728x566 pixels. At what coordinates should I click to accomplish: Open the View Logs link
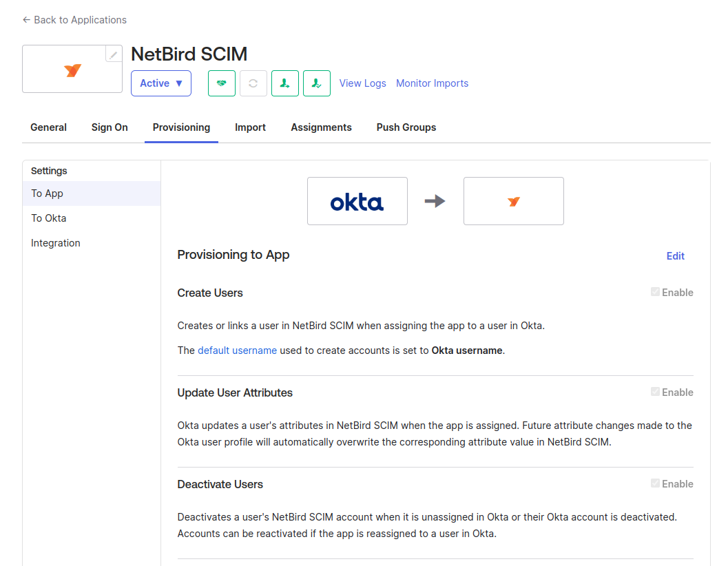362,83
